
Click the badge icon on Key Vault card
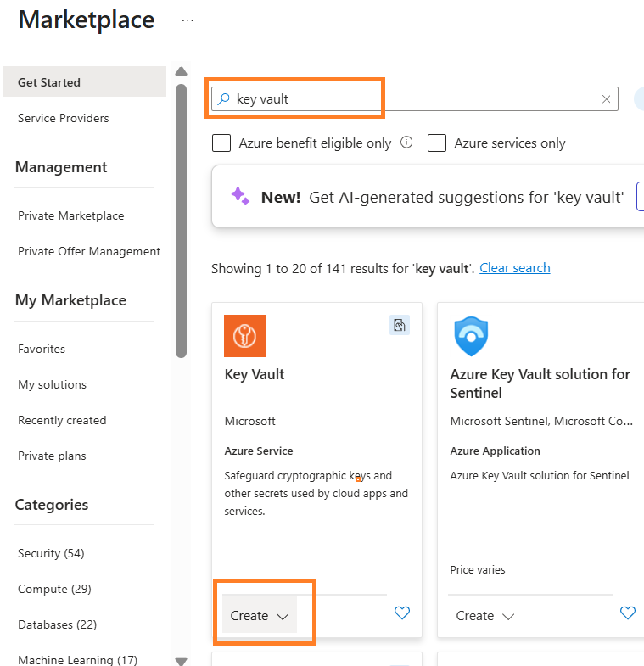[400, 325]
